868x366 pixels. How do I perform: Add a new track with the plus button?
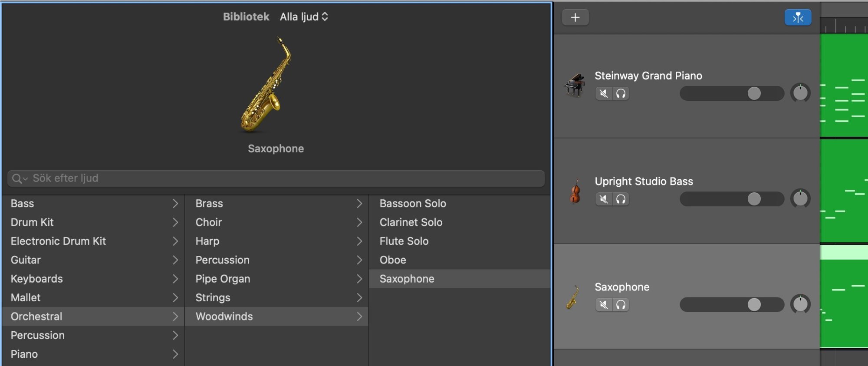(x=575, y=17)
